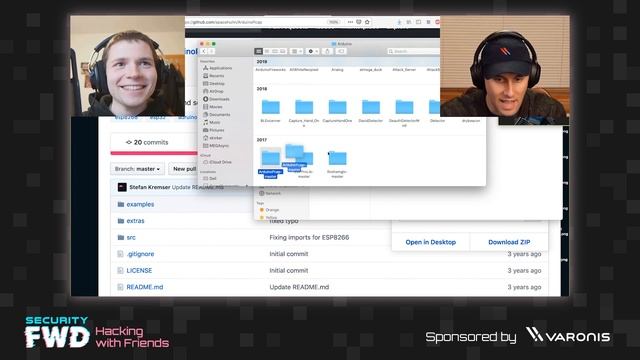Select the Capture_Hand_One folder

(304, 107)
